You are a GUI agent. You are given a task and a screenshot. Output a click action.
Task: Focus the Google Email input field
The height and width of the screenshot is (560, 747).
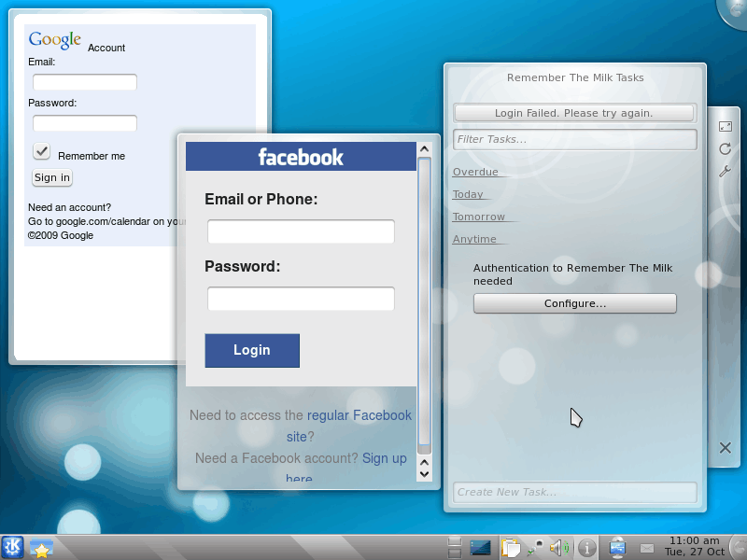pyautogui.click(x=85, y=82)
